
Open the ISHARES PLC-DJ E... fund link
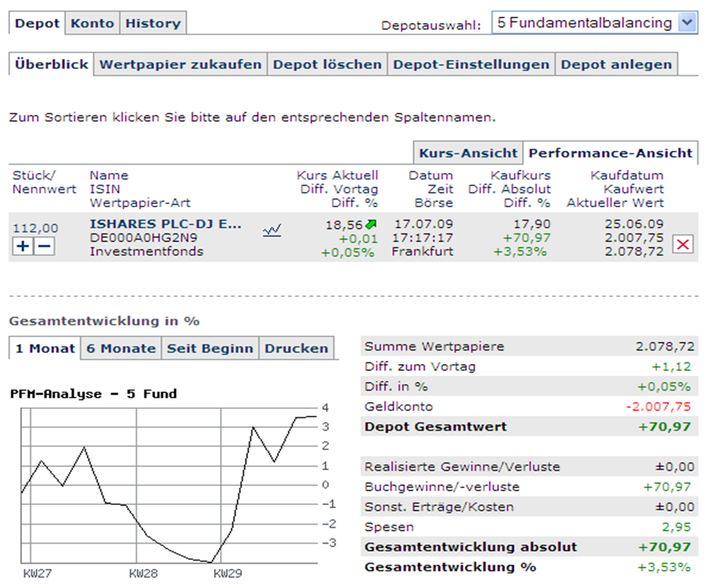click(x=165, y=224)
